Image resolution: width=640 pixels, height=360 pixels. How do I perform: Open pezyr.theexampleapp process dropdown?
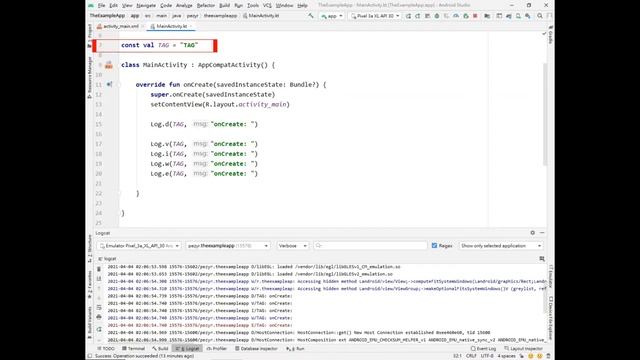(228, 246)
